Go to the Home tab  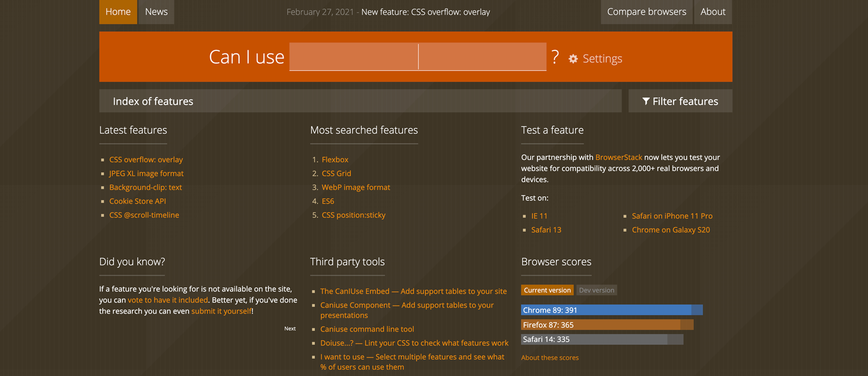point(118,12)
